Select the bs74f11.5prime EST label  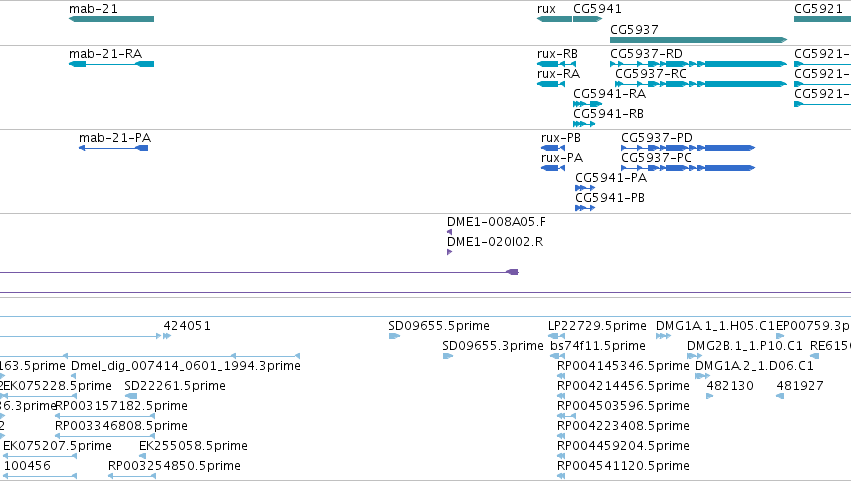coord(598,346)
